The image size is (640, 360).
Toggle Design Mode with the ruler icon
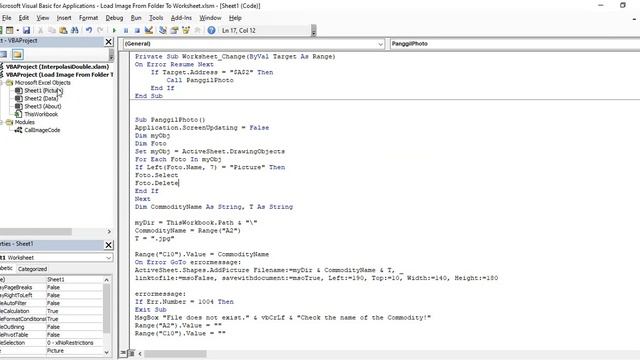[x=149, y=30]
